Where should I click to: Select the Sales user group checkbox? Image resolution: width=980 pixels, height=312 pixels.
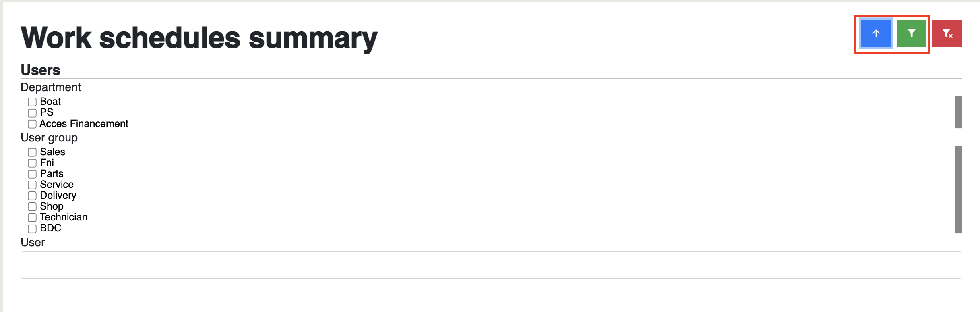click(32, 152)
